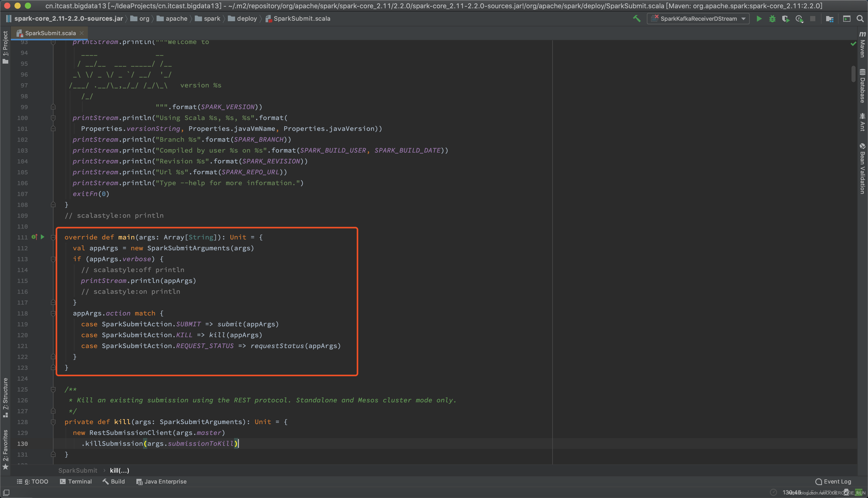This screenshot has width=868, height=498.
Task: Run with coverage using the shield icon
Action: tap(786, 18)
